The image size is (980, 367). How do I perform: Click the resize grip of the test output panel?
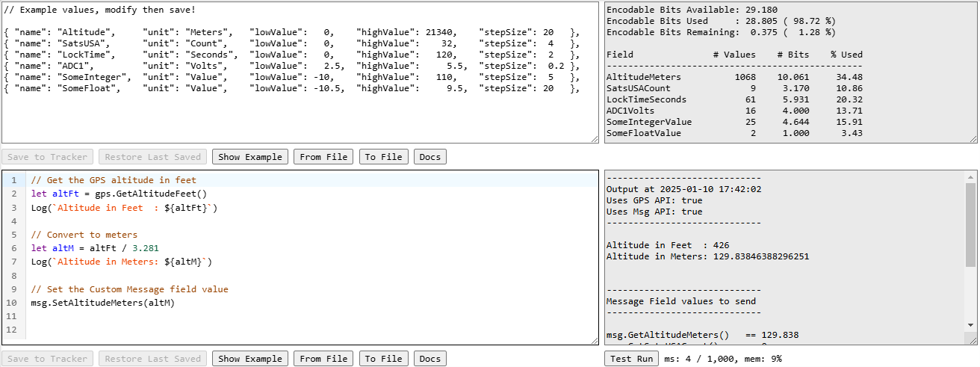click(x=973, y=341)
